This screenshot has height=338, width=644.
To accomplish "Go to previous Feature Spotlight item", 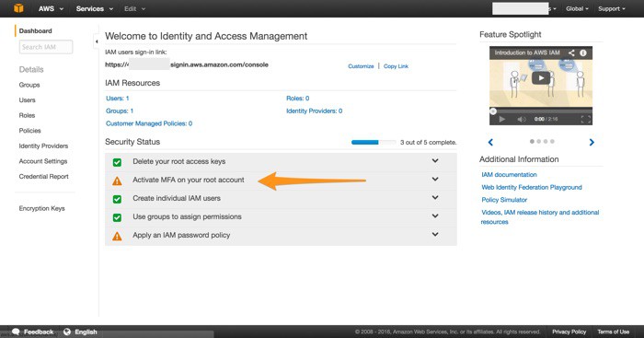I will click(x=490, y=142).
